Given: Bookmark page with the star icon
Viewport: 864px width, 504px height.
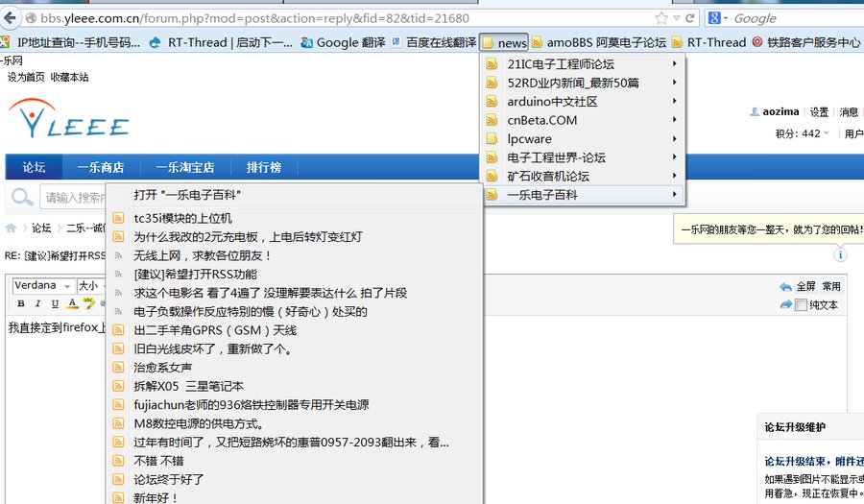Looking at the screenshot, I should point(661,18).
